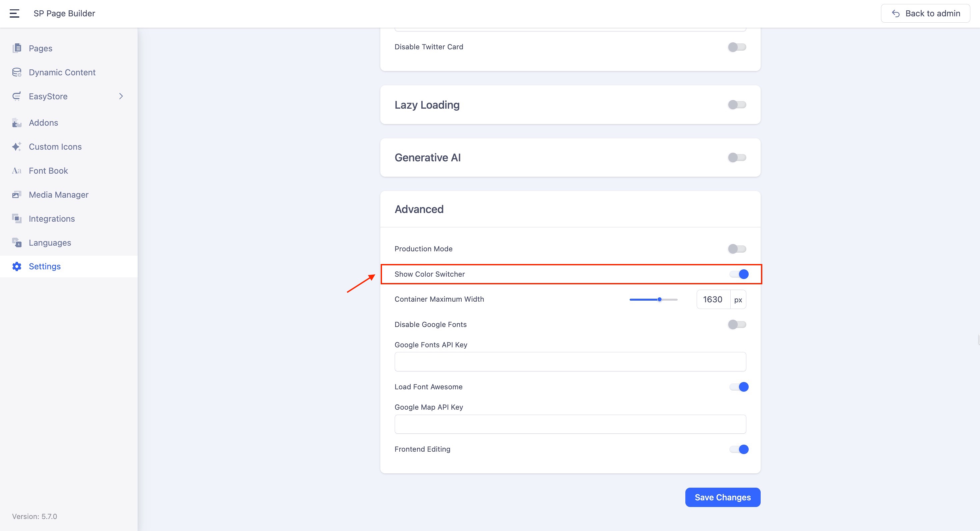Viewport: 980px width, 531px height.
Task: Click the hamburger menu icon
Action: (14, 14)
